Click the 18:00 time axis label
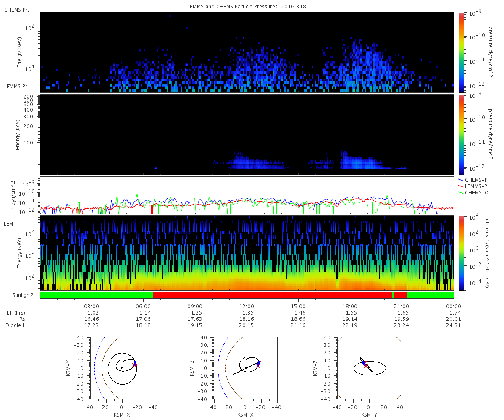 [350, 306]
